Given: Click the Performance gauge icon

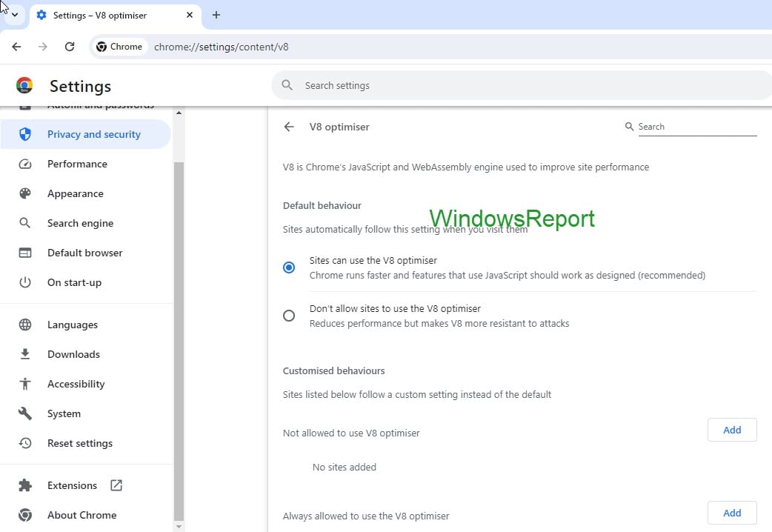Looking at the screenshot, I should coord(25,164).
